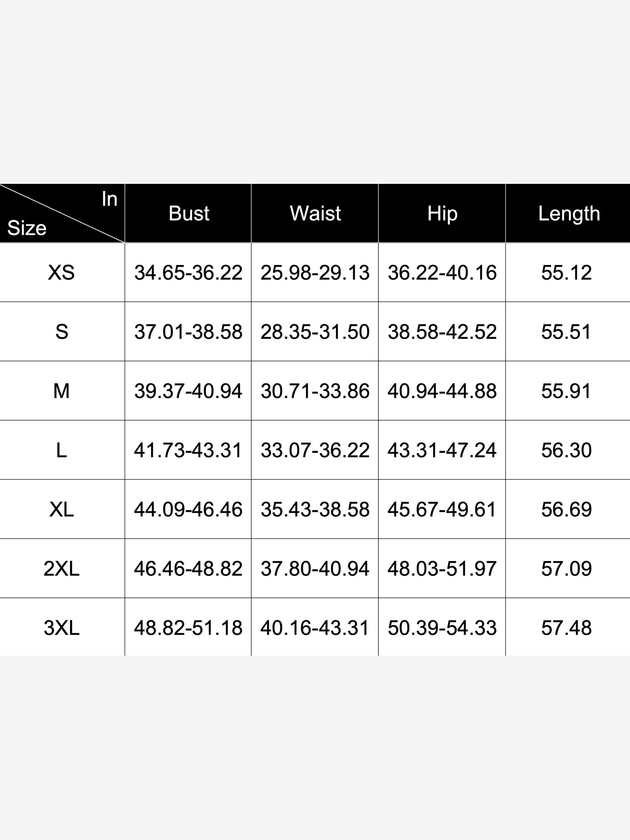Select 2XL waist value 37.80-40.94

pos(315,569)
